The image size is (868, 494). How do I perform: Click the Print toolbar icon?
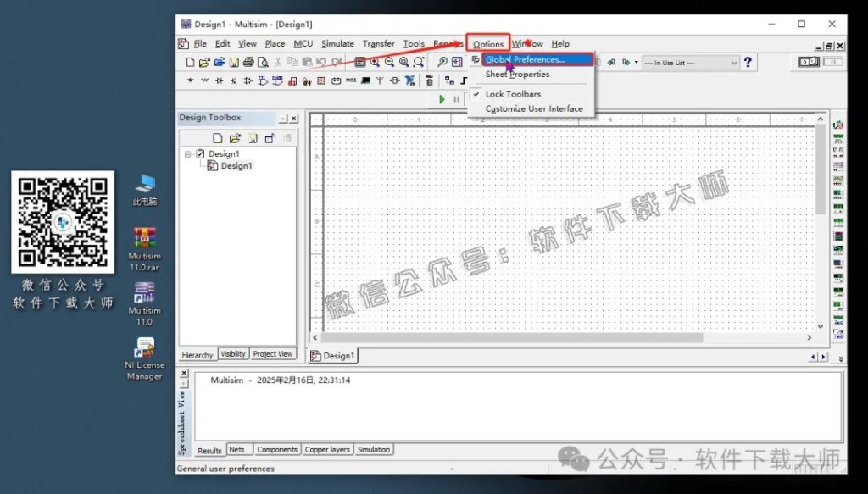[x=248, y=63]
